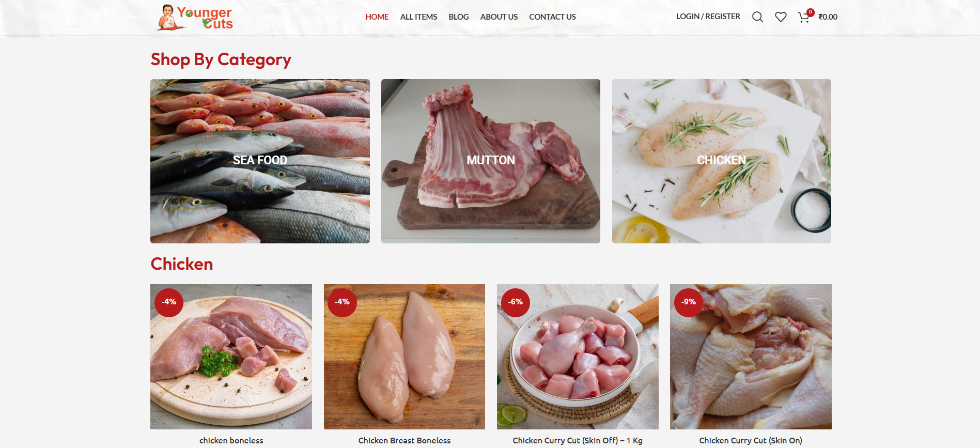Select the SEA FOOD category banner
980x448 pixels.
(x=260, y=161)
